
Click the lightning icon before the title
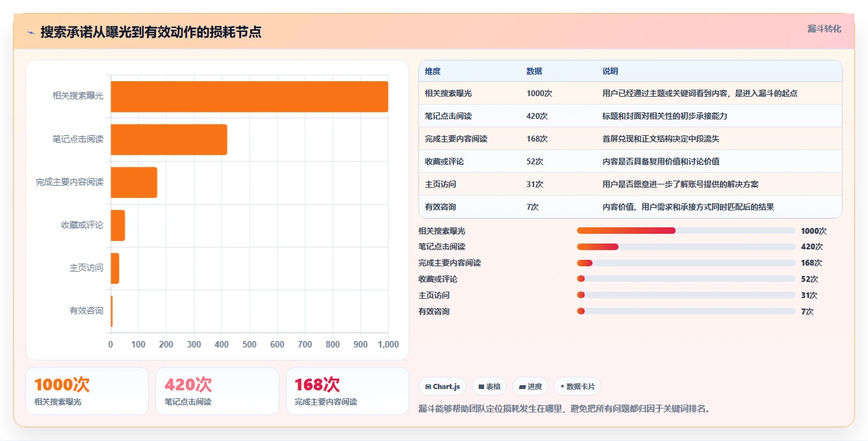(x=31, y=32)
